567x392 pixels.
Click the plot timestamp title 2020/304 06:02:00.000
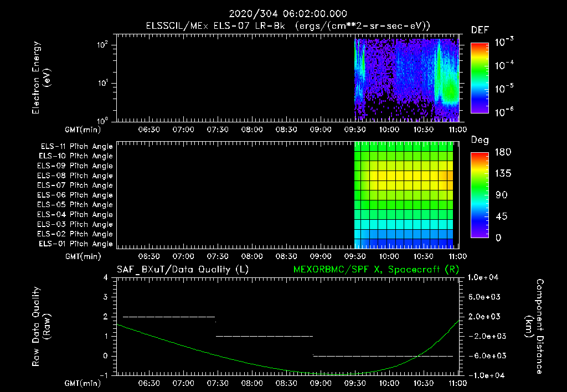(288, 14)
